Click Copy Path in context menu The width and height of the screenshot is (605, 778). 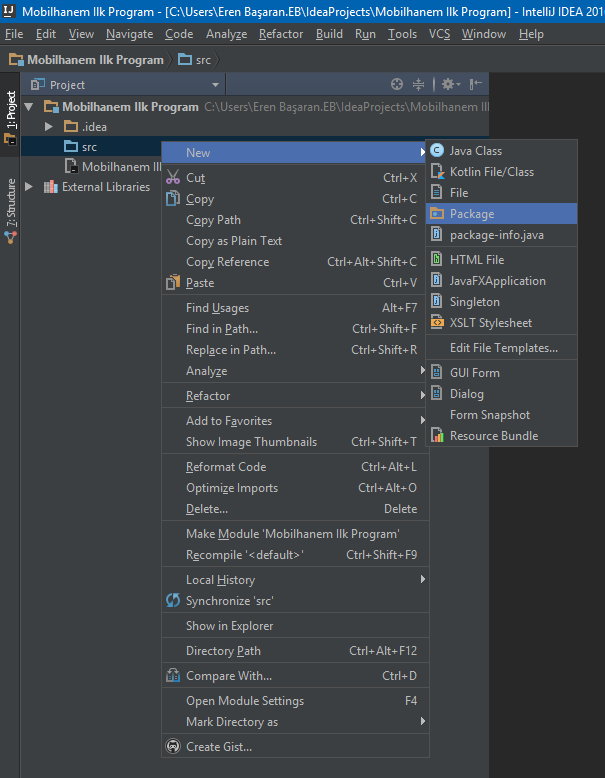pyautogui.click(x=295, y=220)
